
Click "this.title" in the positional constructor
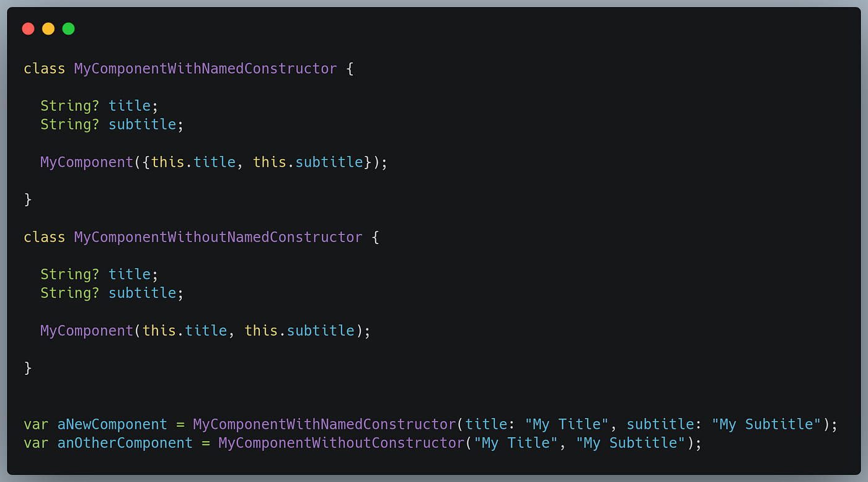[x=185, y=331]
